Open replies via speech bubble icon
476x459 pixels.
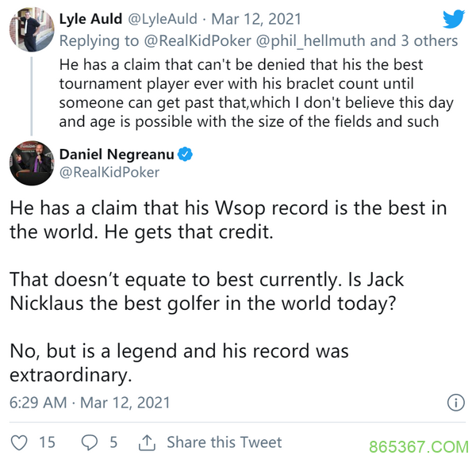[x=90, y=442]
